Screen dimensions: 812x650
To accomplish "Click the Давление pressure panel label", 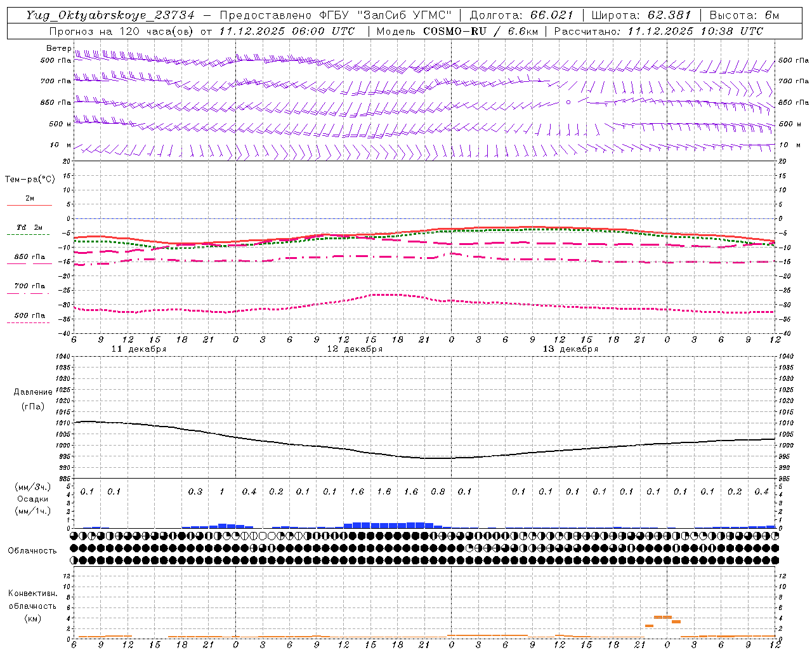I will tap(33, 392).
